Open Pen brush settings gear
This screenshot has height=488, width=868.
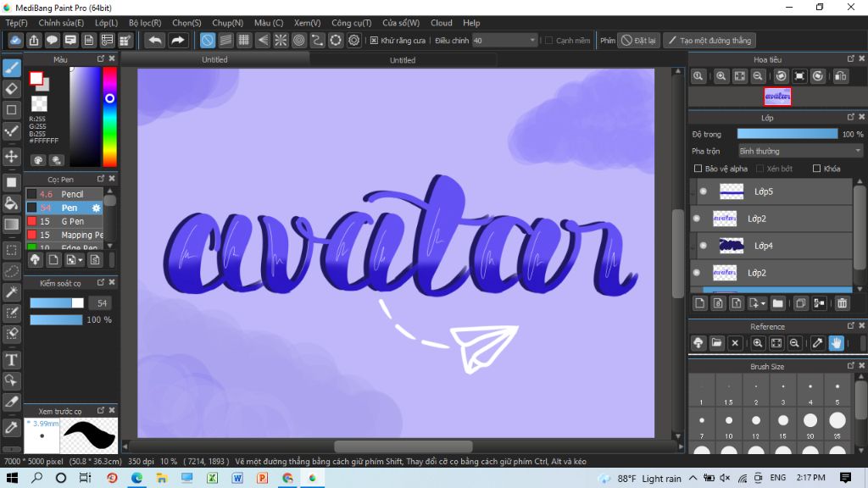coord(96,208)
